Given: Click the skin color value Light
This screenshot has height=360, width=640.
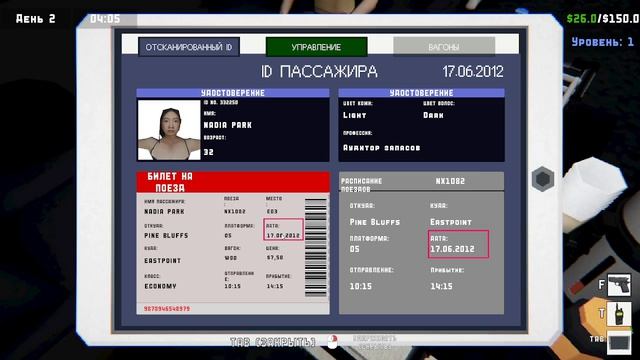Looking at the screenshot, I should coord(355,116).
